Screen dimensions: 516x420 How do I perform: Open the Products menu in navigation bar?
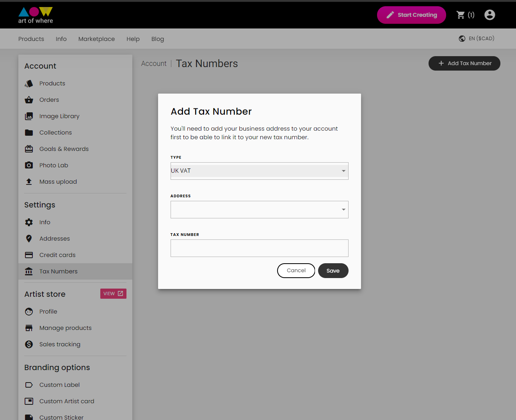pyautogui.click(x=31, y=39)
